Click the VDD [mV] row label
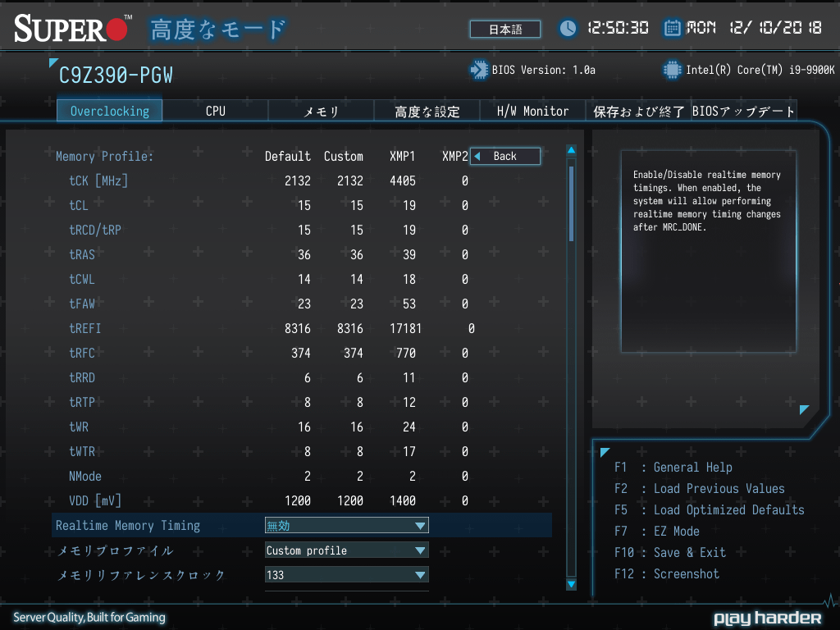840x630 pixels. (95, 501)
